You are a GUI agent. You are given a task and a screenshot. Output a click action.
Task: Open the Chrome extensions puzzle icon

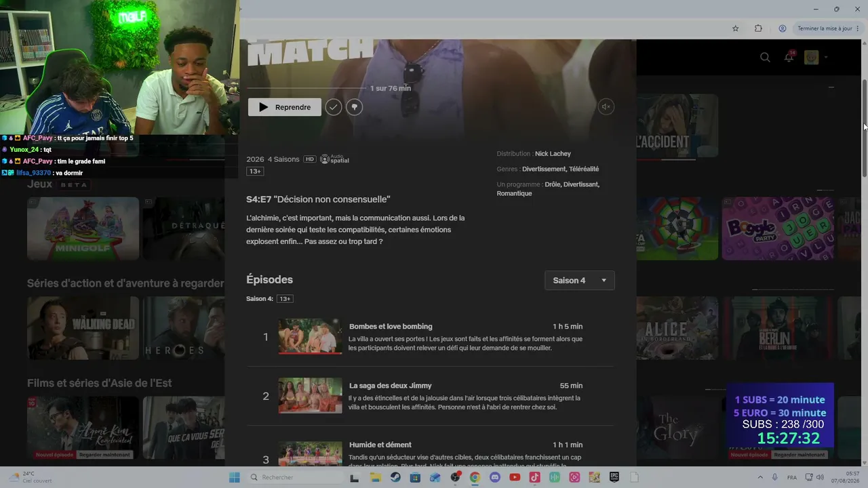[758, 28]
